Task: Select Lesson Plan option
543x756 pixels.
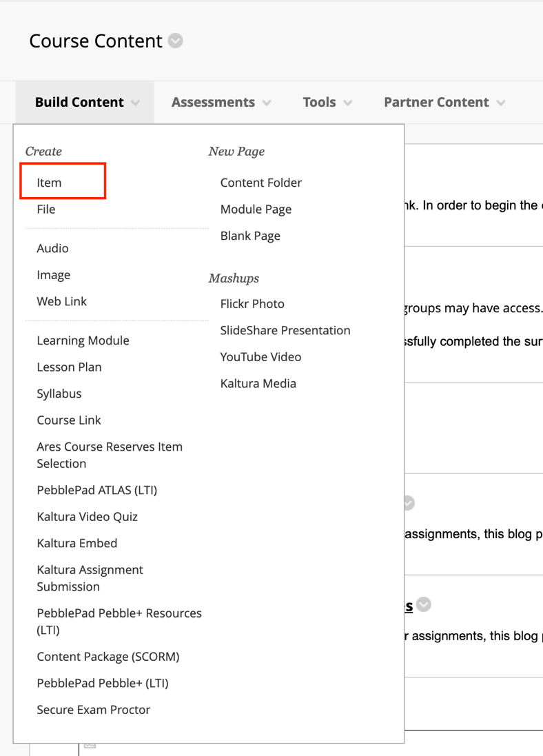Action: pos(69,367)
